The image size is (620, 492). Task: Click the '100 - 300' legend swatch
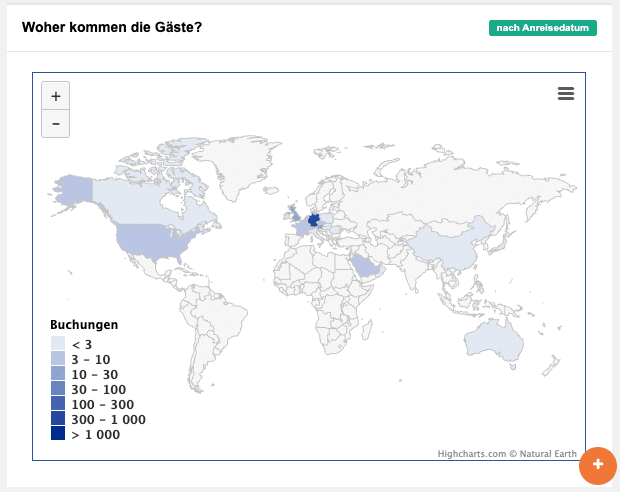(x=58, y=404)
